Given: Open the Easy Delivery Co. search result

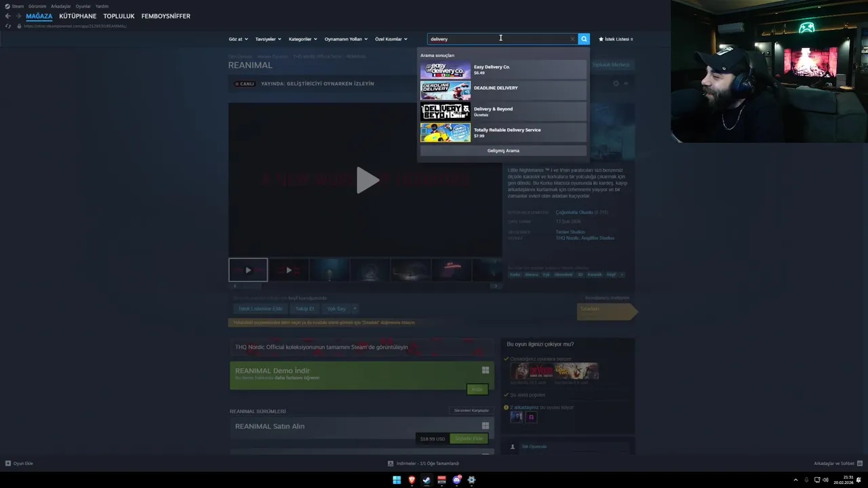Looking at the screenshot, I should 503,70.
